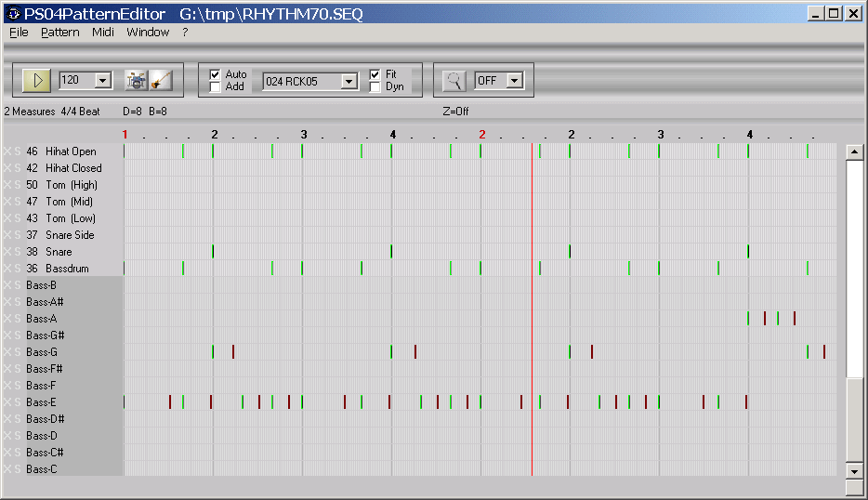Click the D=8 B=8 status text

coord(145,112)
